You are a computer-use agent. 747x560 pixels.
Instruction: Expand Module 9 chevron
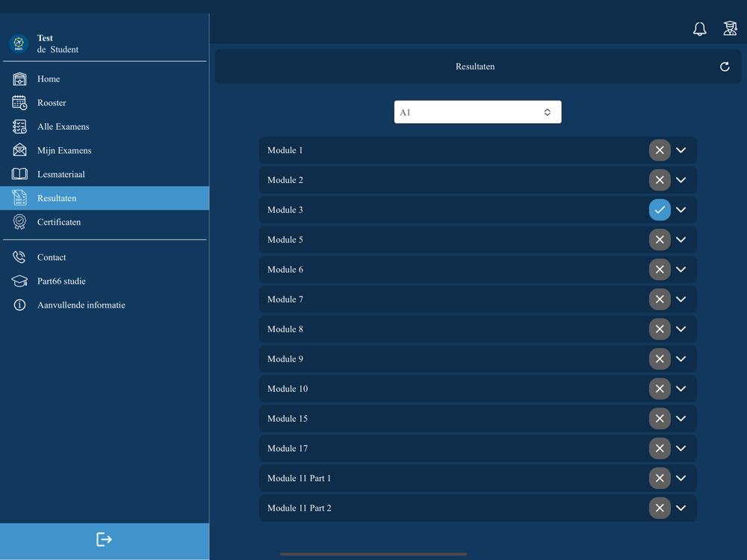pos(681,359)
